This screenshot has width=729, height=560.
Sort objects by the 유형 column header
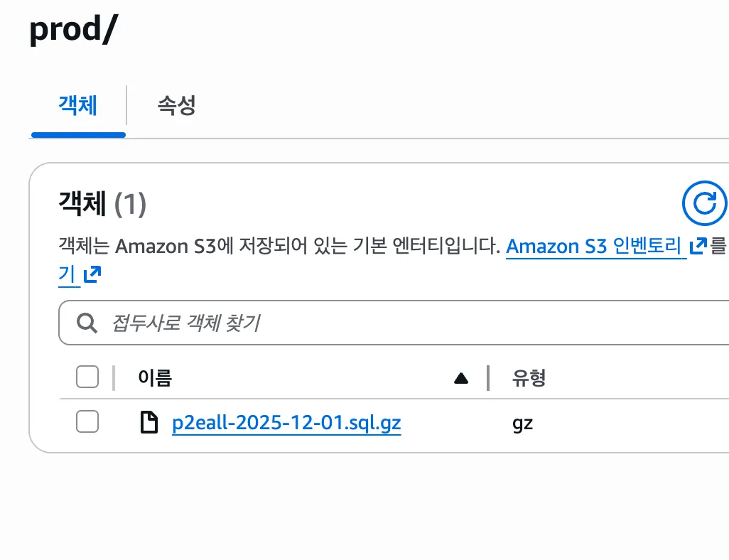529,377
